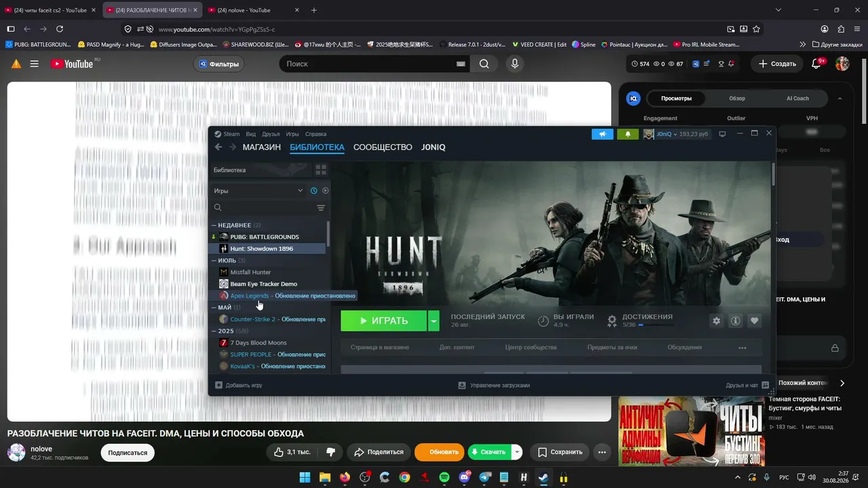868x488 pixels.
Task: Like the YouTube video
Action: pos(292,452)
